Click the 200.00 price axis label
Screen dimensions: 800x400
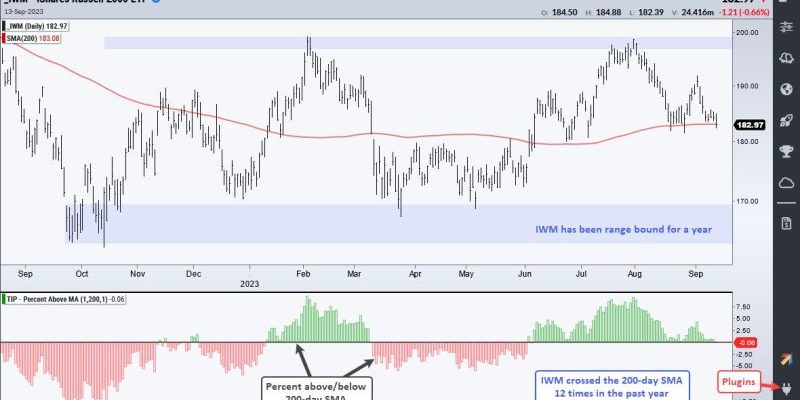click(748, 32)
